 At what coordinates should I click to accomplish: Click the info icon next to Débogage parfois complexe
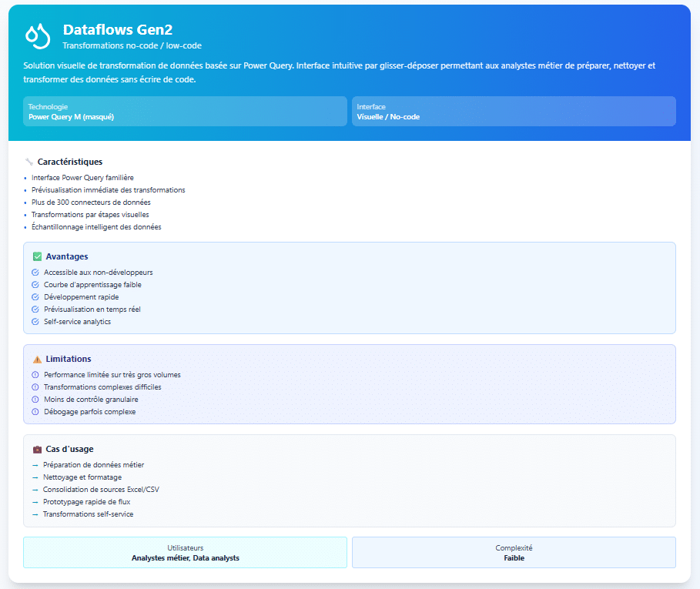coord(35,412)
